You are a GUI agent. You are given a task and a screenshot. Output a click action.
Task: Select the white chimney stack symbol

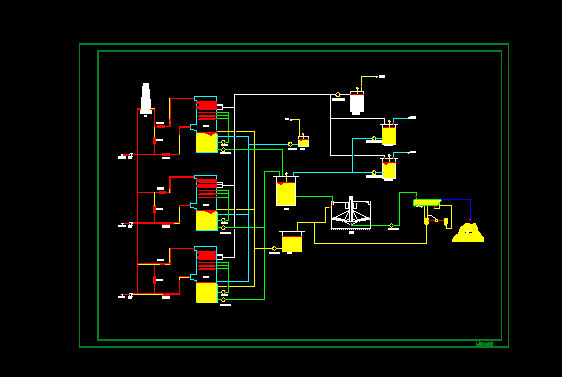[x=146, y=99]
